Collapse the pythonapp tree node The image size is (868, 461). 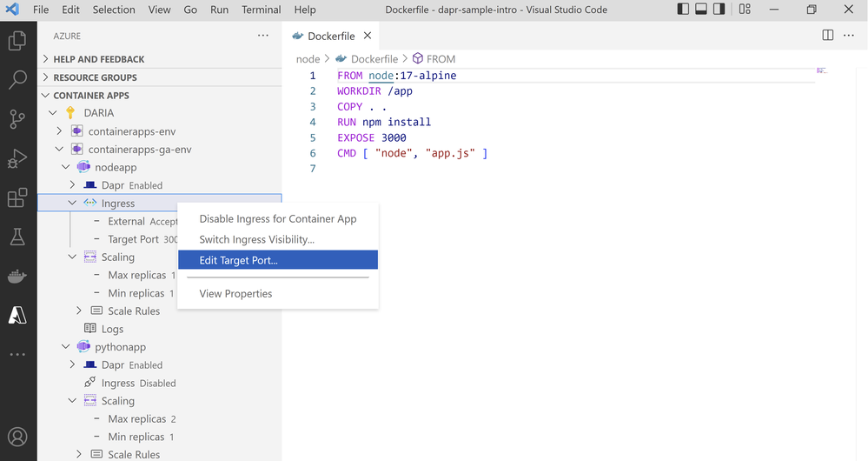point(66,347)
